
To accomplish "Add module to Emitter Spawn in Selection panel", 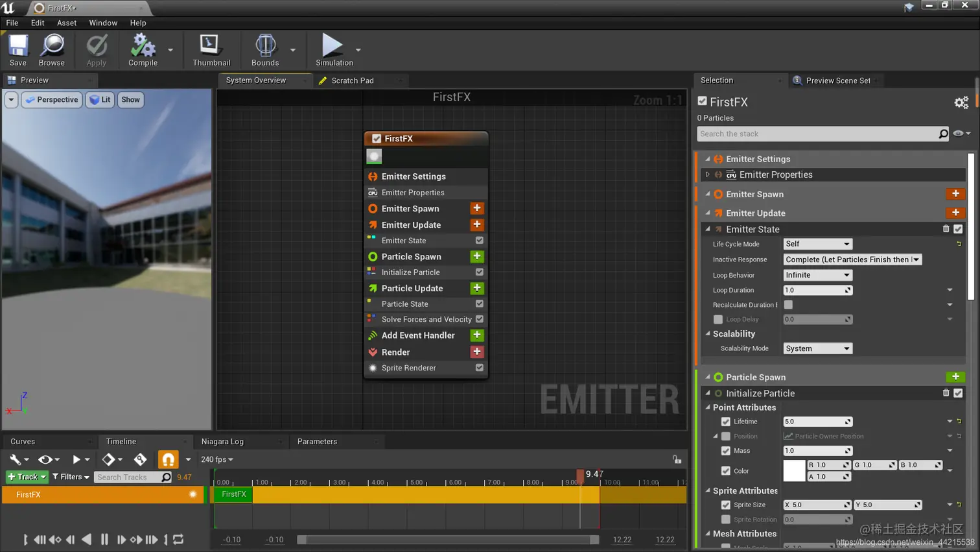I will point(955,194).
